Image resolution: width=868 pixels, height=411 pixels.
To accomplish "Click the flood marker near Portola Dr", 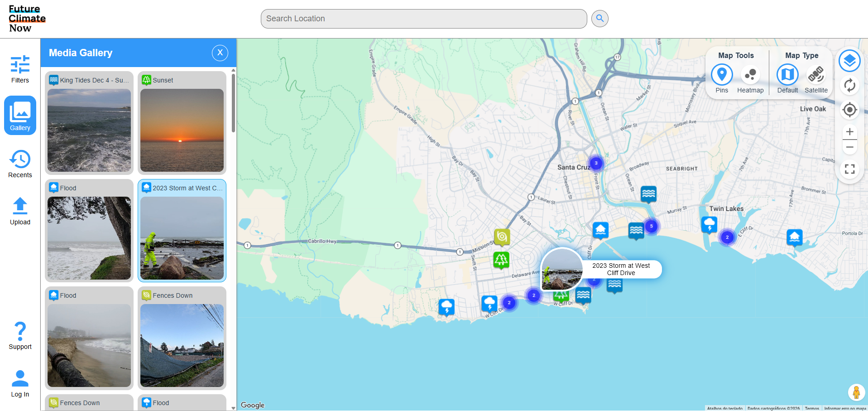I will click(x=794, y=237).
